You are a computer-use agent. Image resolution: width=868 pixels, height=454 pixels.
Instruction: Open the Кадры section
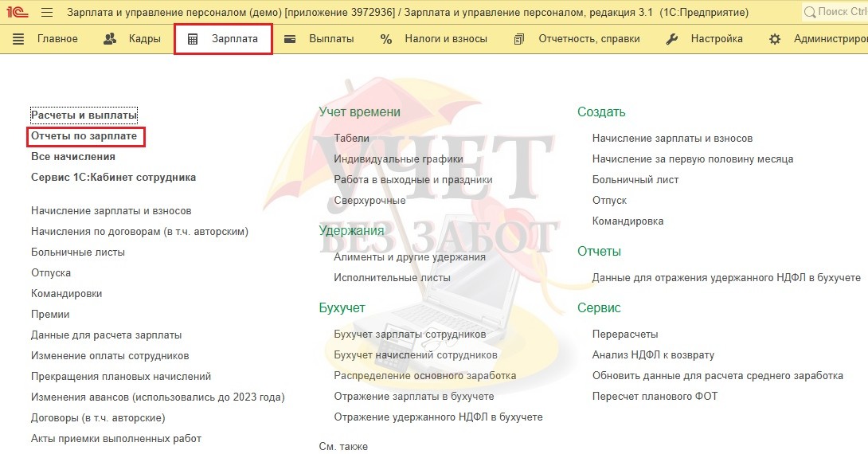[x=144, y=39]
